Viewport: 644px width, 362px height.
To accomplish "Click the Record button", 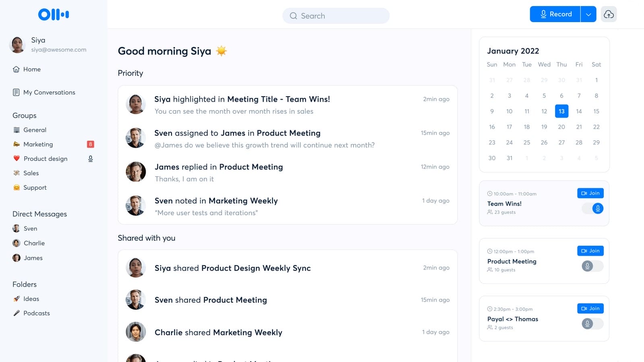I will point(555,14).
